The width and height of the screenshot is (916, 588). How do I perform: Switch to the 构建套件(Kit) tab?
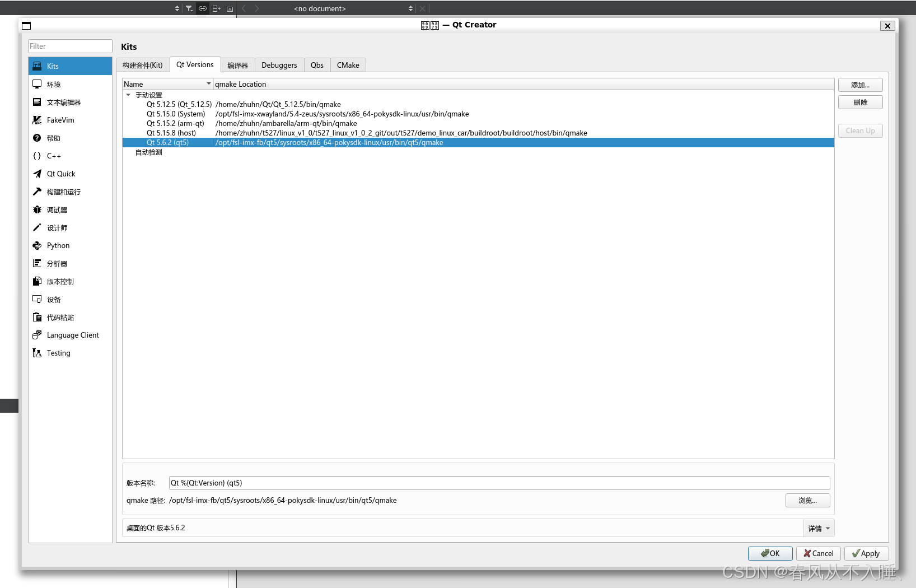(x=143, y=65)
